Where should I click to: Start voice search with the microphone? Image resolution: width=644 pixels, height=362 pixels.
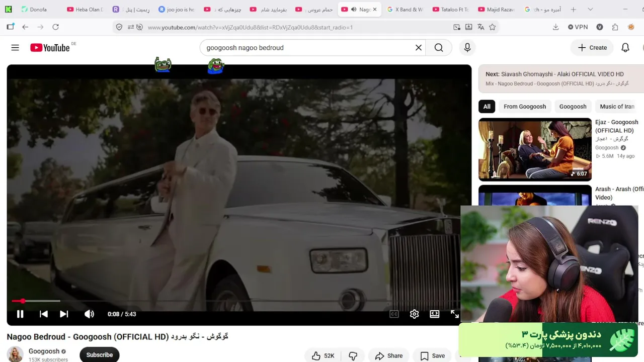[467, 48]
